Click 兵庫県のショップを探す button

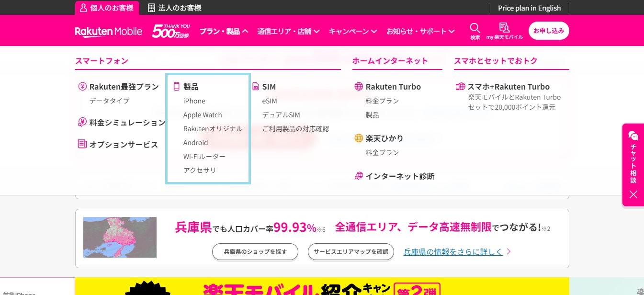(255, 251)
